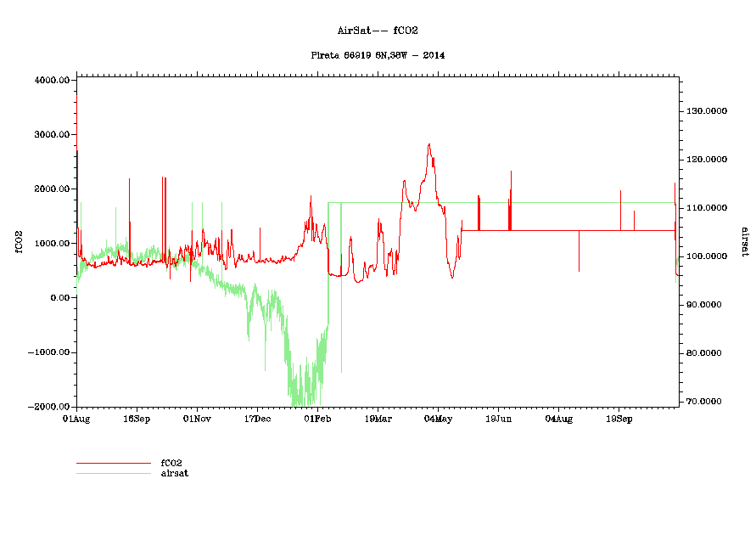Viewport: 756px width, 535px height.
Task: Click the right airsat axis title
Action: pos(744,242)
